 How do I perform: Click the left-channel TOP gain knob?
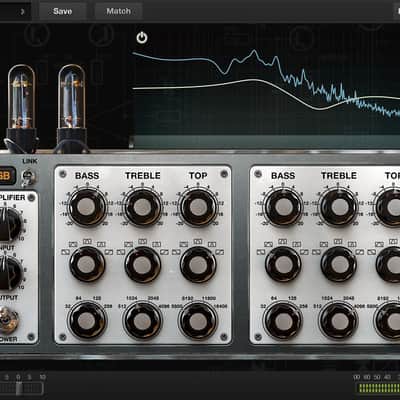(x=198, y=207)
